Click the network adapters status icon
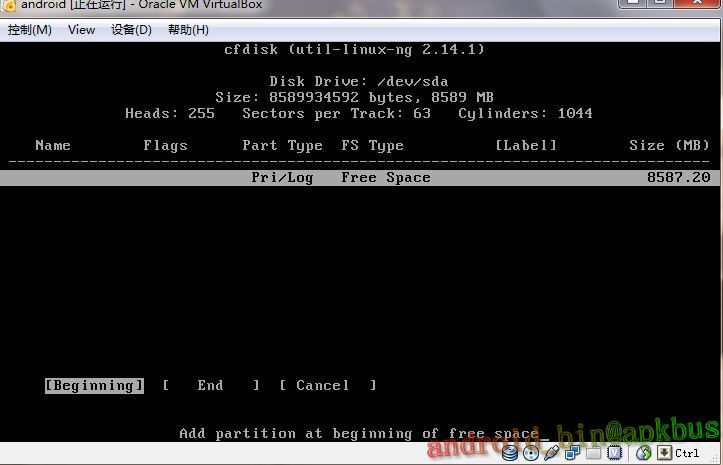Image resolution: width=723 pixels, height=465 pixels. [x=573, y=453]
